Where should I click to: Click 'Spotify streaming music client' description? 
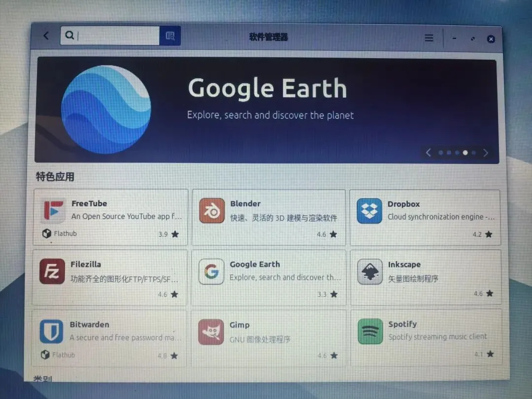coord(438,336)
